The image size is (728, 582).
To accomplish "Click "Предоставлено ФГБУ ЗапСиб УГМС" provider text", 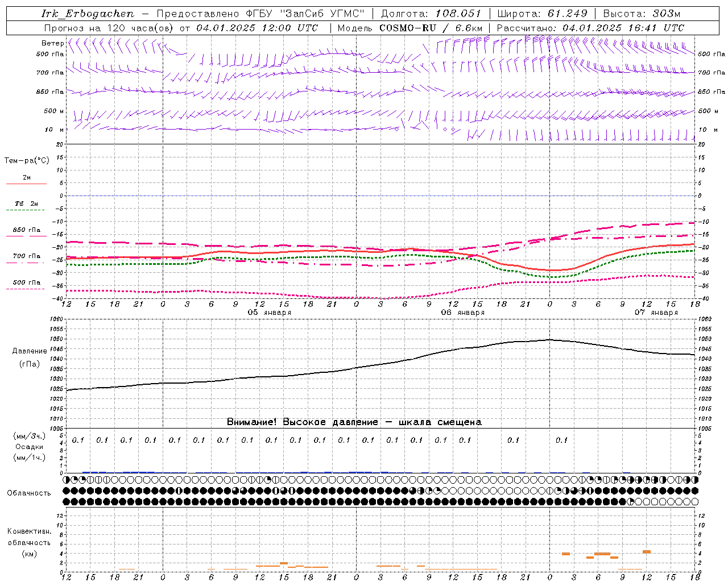I will [260, 14].
